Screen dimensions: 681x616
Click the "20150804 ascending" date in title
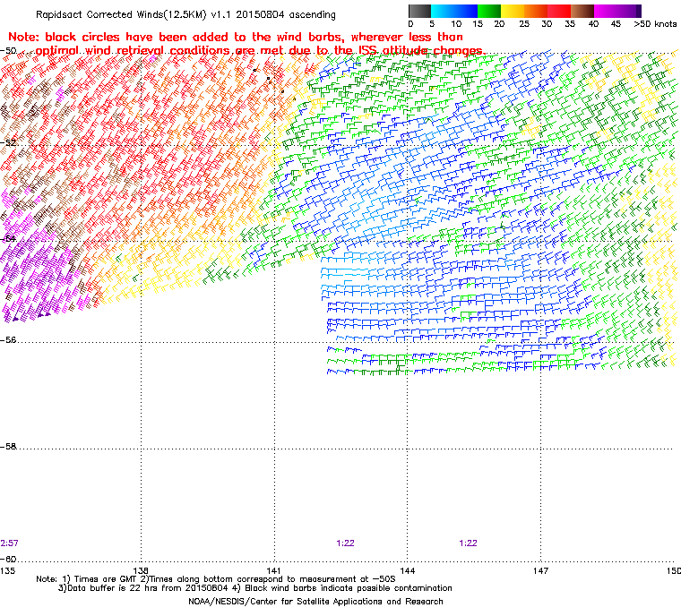[x=286, y=14]
